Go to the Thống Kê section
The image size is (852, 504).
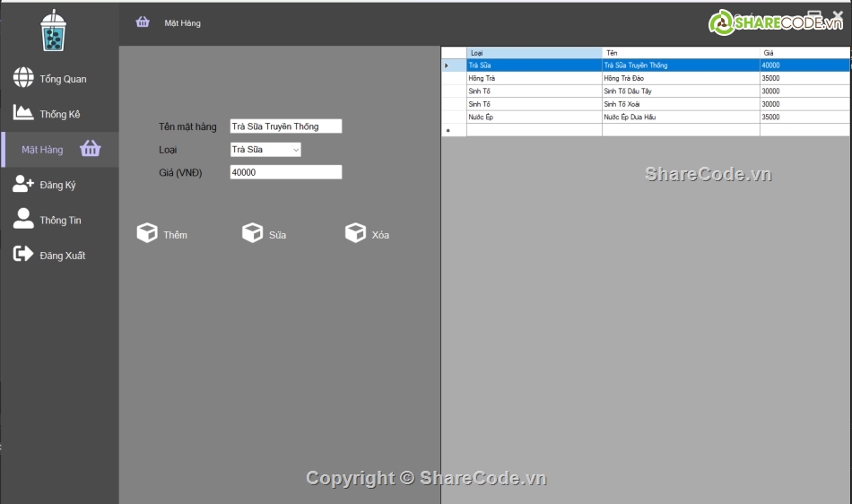point(59,114)
